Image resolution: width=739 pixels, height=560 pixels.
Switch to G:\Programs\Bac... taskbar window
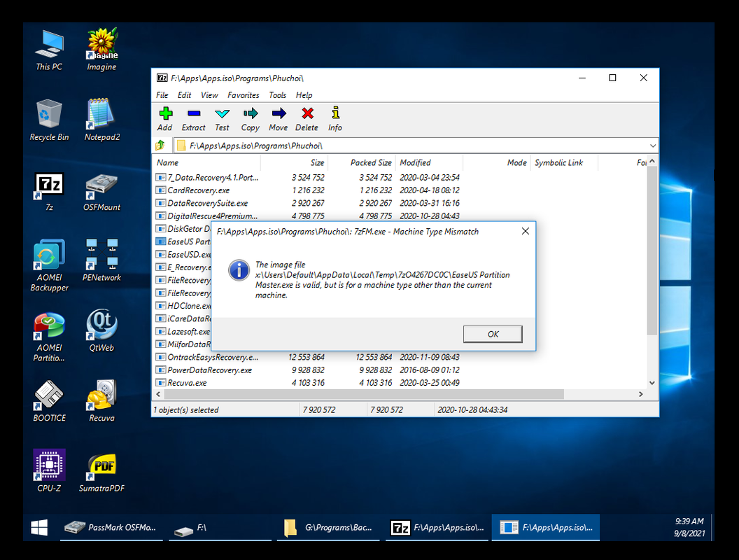328,528
